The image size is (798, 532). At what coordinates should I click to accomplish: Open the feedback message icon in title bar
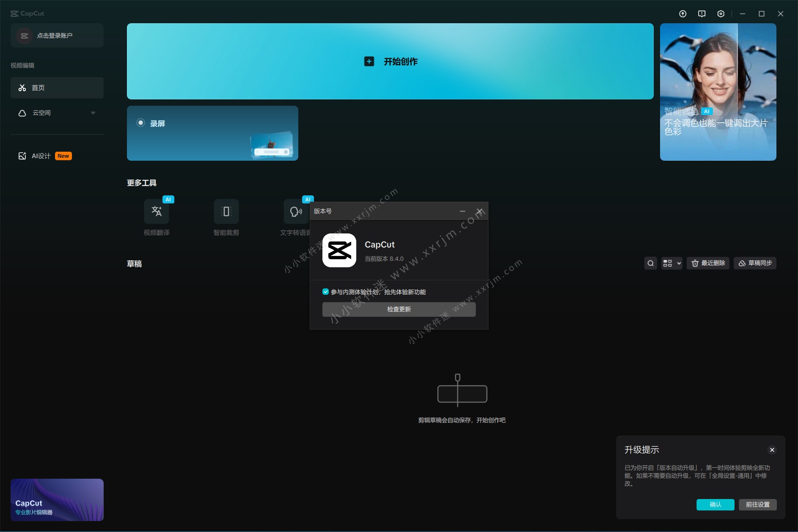pyautogui.click(x=702, y=14)
